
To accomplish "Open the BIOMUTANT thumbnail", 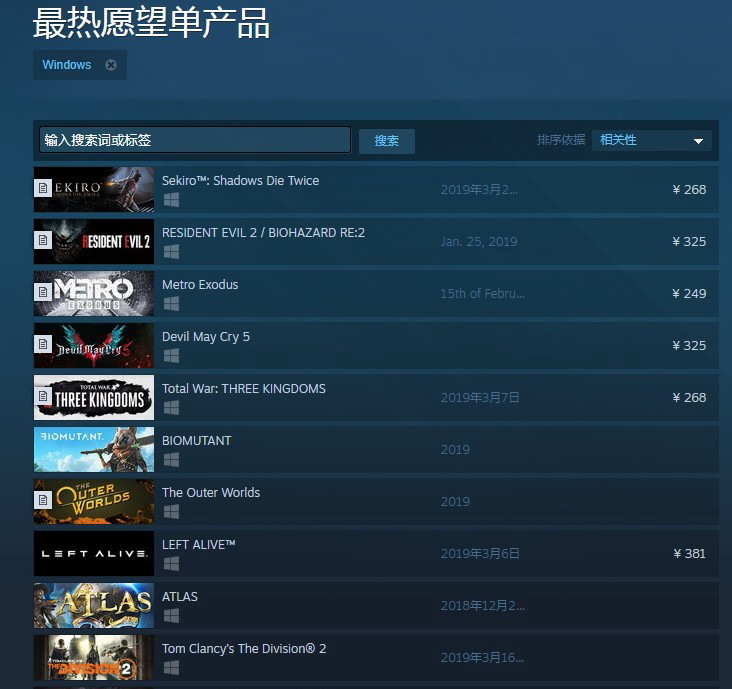I will (94, 449).
